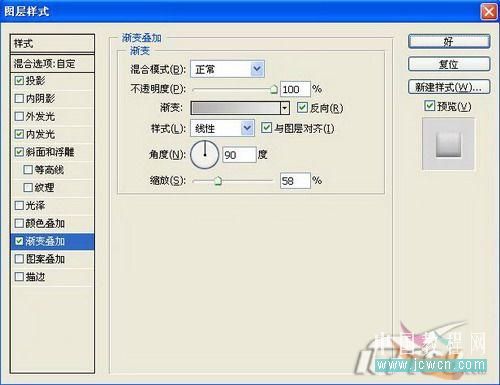Viewport: 500px width, 385px height.
Task: Enable the 等高线 checkbox
Action: (28, 170)
